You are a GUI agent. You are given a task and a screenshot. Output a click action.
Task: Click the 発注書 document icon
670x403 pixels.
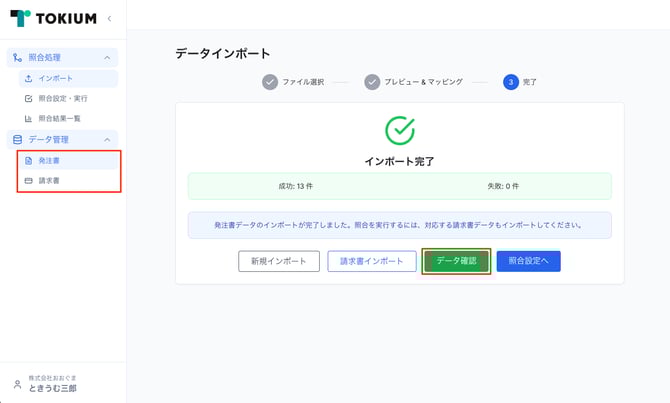28,160
